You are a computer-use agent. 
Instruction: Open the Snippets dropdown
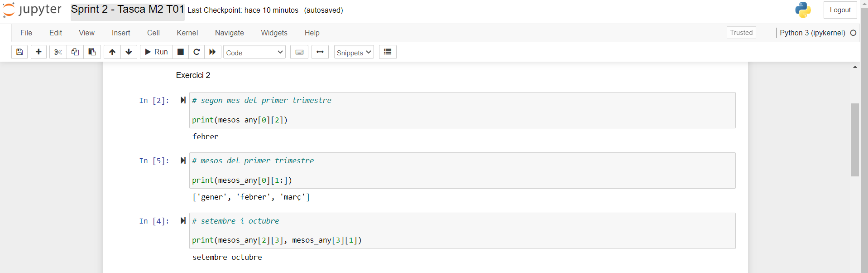(354, 52)
